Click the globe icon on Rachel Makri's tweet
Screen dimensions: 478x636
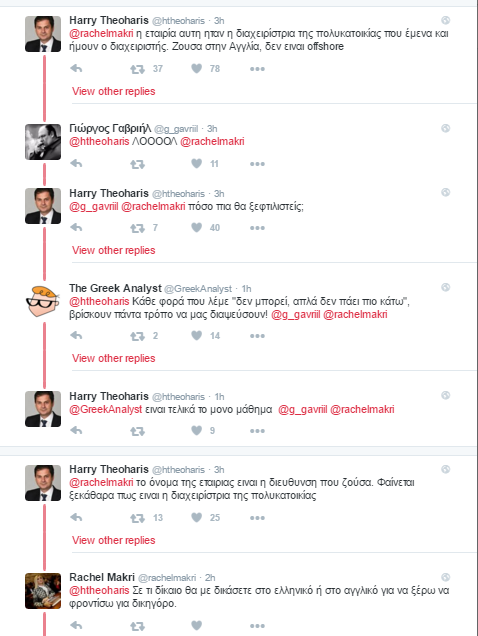446,577
